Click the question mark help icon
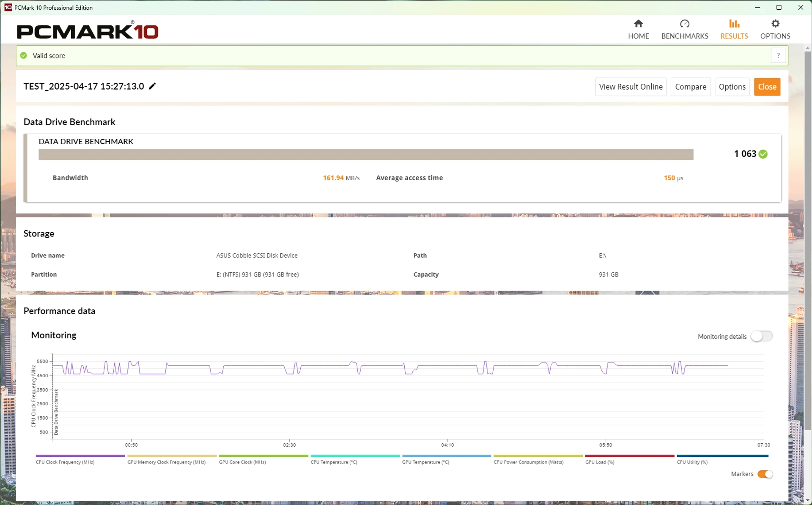Screen dimensions: 812x505 point(778,55)
